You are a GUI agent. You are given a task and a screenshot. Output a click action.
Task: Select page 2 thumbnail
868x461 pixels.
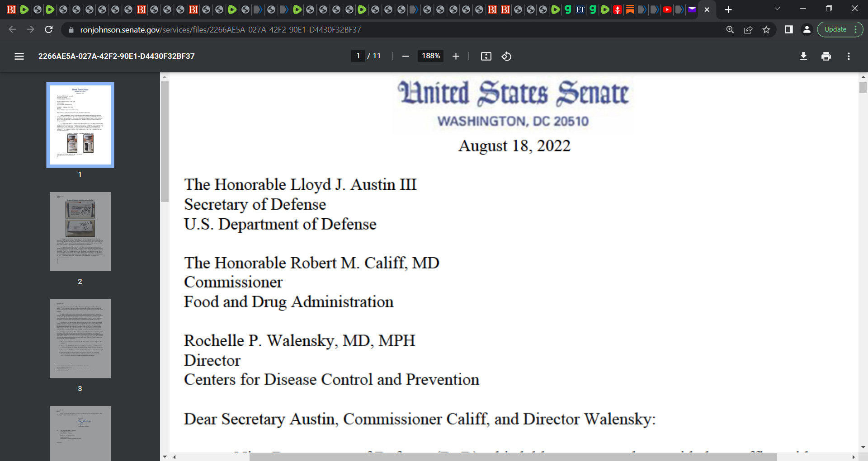pyautogui.click(x=80, y=231)
